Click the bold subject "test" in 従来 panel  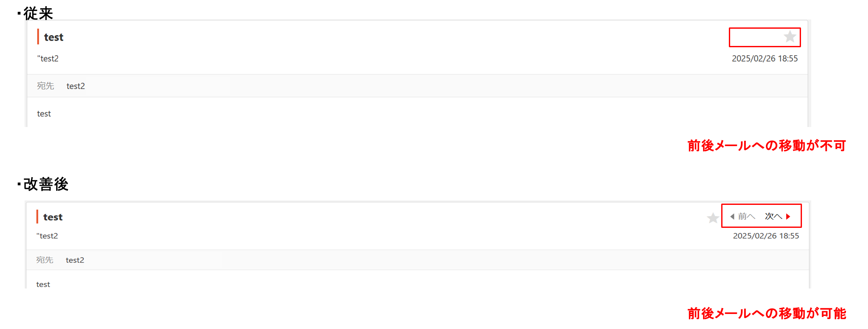pyautogui.click(x=54, y=37)
